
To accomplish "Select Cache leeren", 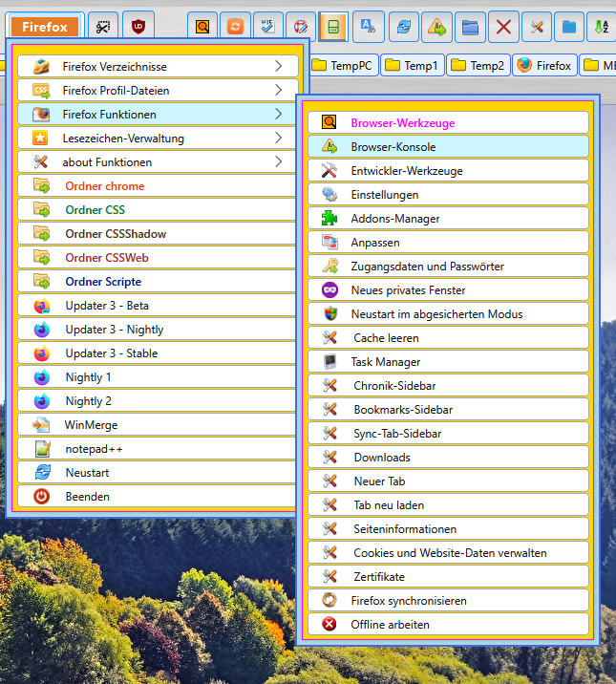I will (x=448, y=338).
